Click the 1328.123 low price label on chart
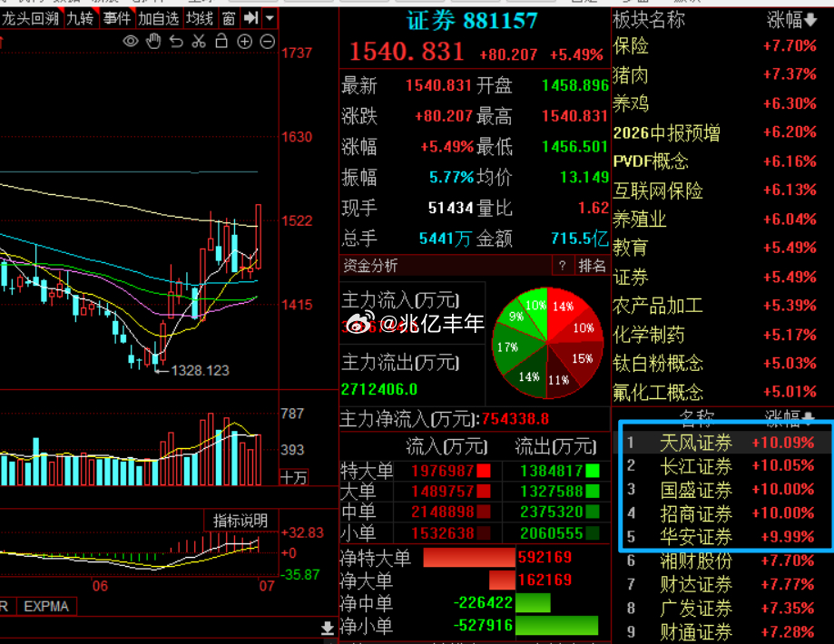The width and height of the screenshot is (834, 644). pos(200,370)
